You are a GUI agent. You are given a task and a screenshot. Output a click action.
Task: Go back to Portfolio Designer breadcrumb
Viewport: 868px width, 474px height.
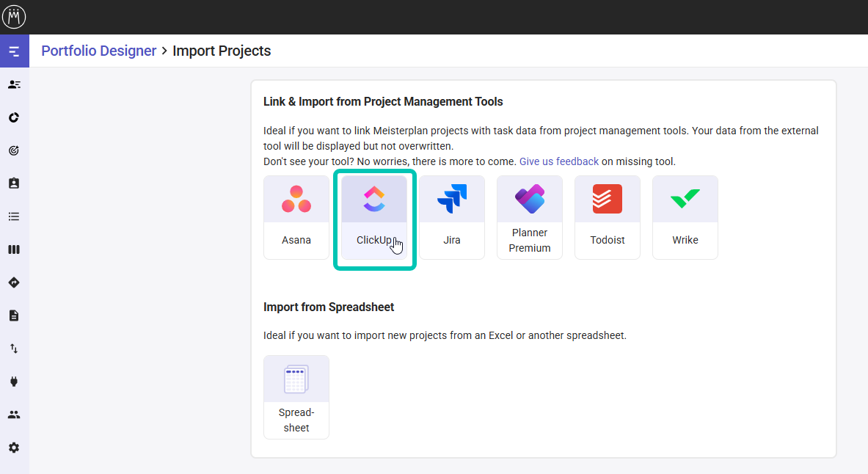(99, 51)
